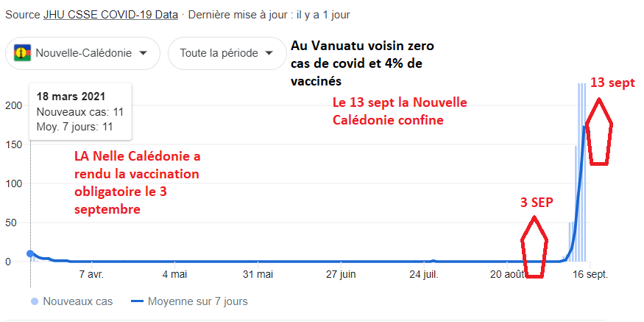This screenshot has height=322, width=644.
Task: Click the Nouveaux cas legend dot
Action: [x=34, y=301]
